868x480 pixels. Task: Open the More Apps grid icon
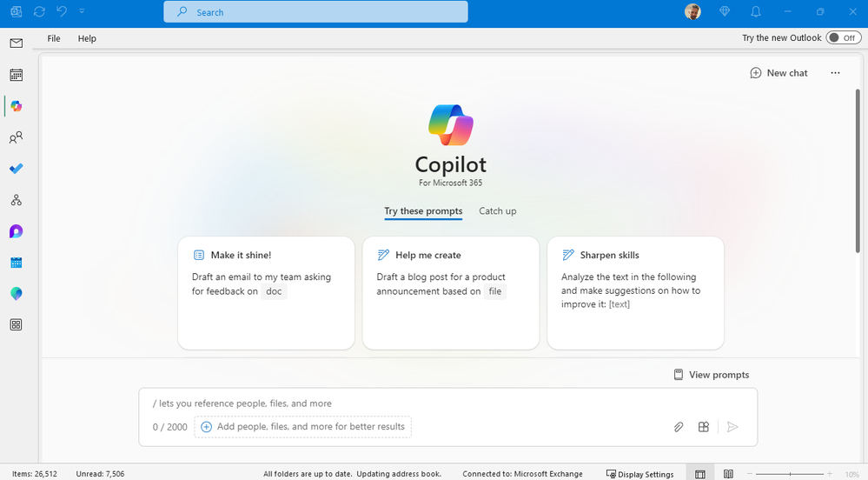coord(16,325)
